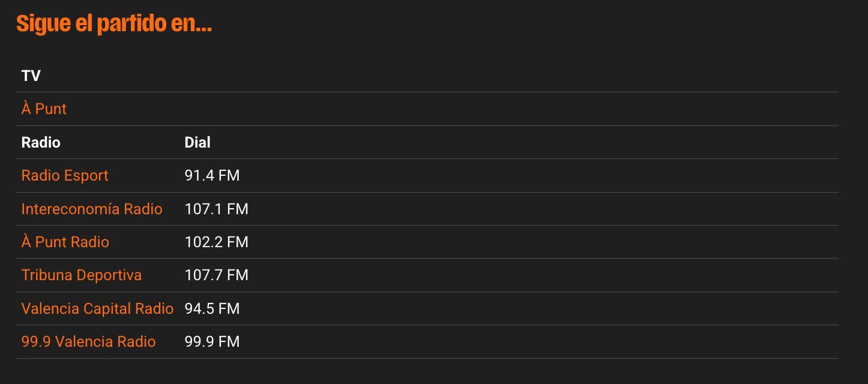
Task: Click the 102.2 FM dial text
Action: (216, 242)
